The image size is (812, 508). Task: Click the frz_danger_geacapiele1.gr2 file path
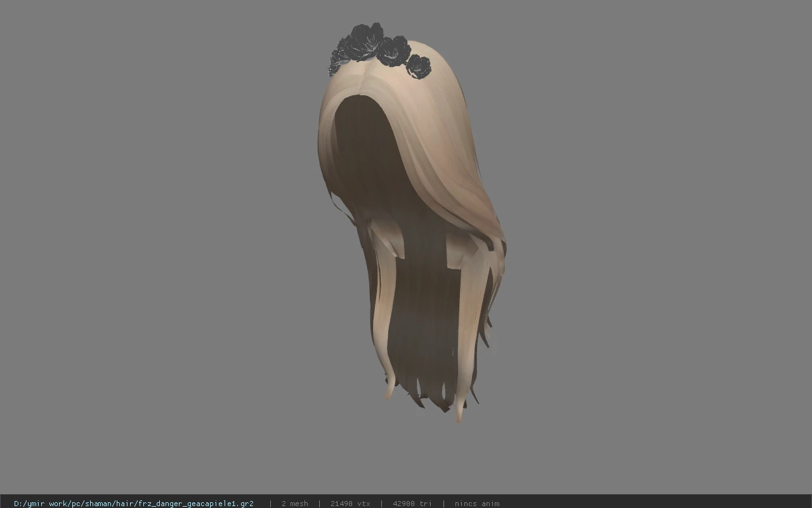pos(134,504)
